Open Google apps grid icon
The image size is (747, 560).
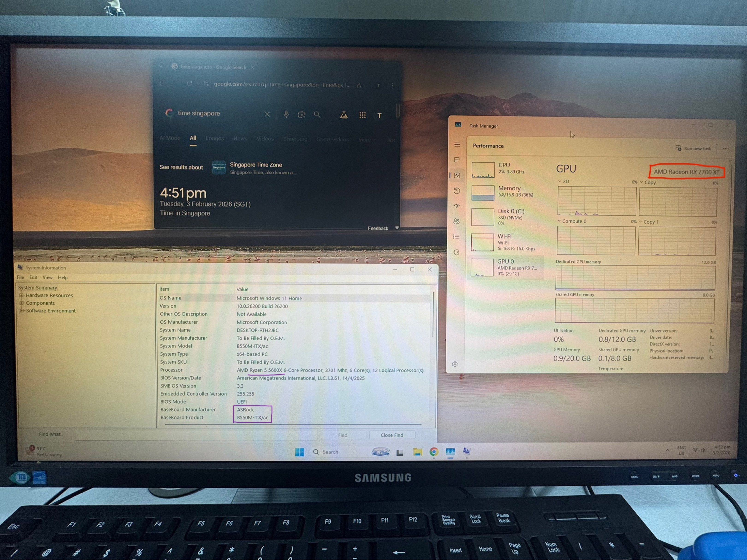coord(362,115)
